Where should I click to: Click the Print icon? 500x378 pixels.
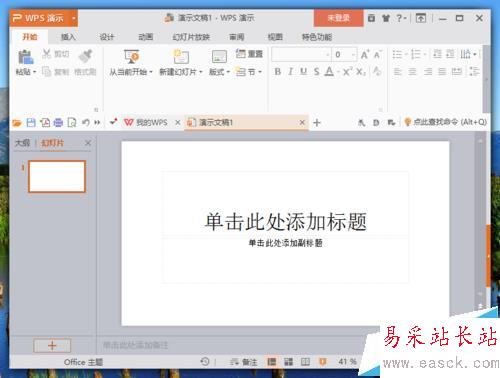(58, 123)
